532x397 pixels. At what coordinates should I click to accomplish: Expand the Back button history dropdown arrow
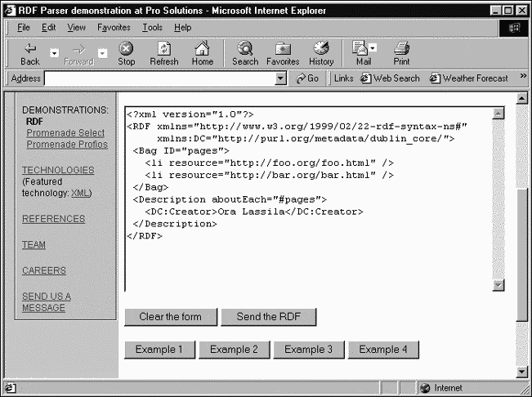pos(54,54)
